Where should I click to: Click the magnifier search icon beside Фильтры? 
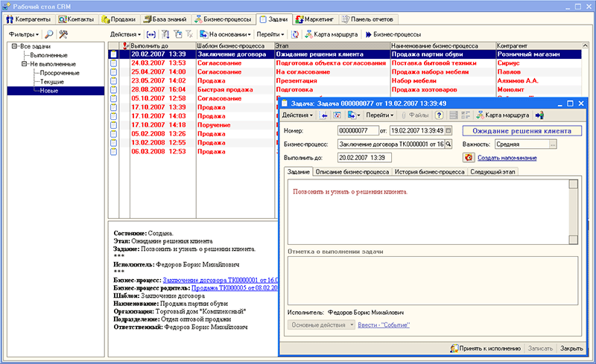pos(49,34)
